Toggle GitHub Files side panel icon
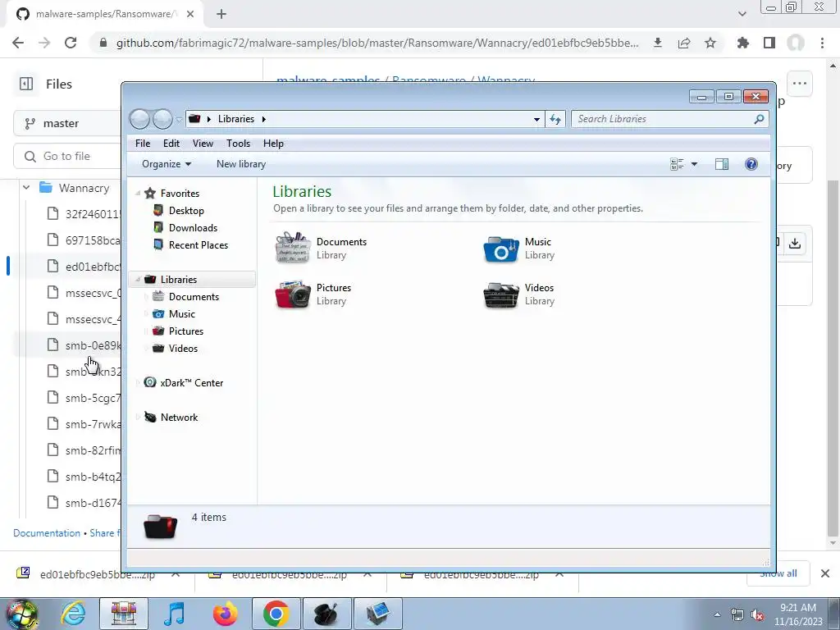This screenshot has height=630, width=840. click(x=25, y=84)
